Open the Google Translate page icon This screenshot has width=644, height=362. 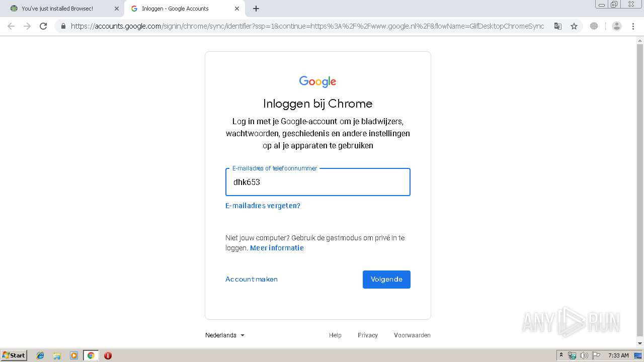point(557,26)
